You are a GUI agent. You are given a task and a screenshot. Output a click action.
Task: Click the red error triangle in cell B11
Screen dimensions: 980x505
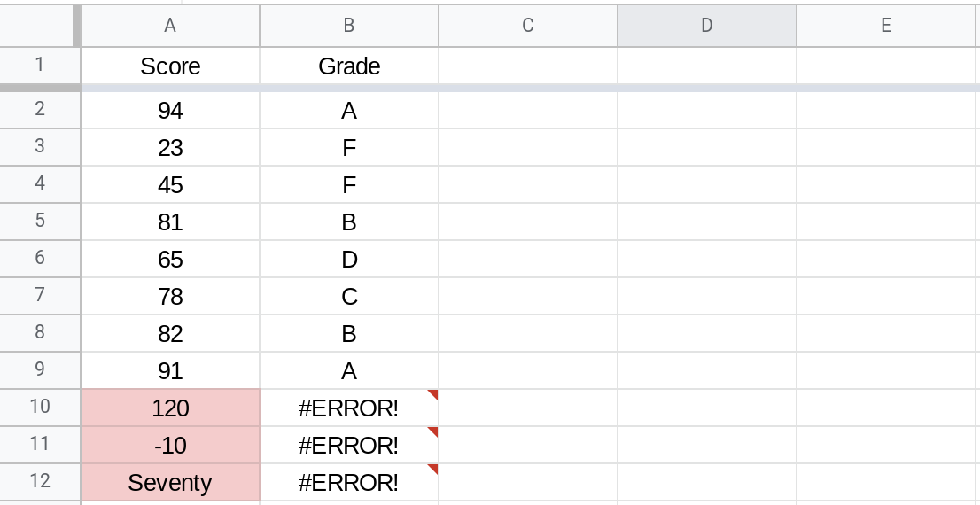click(433, 431)
